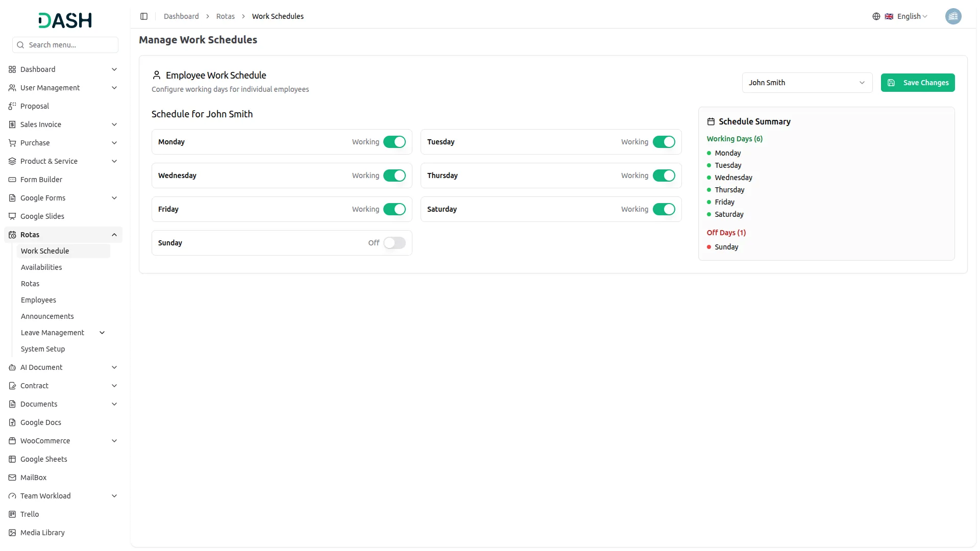Click the sidebar collapse panel icon
Viewport: 980px width, 551px height.
click(x=144, y=16)
